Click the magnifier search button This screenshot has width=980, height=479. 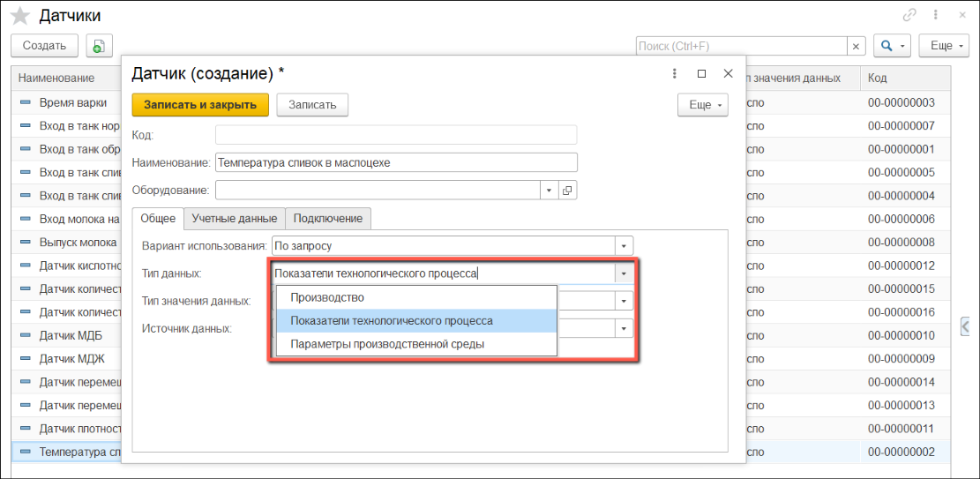[892, 46]
